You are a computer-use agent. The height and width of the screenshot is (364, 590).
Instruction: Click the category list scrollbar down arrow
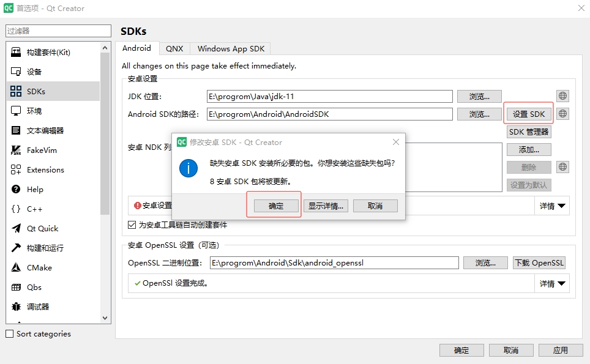(105, 318)
